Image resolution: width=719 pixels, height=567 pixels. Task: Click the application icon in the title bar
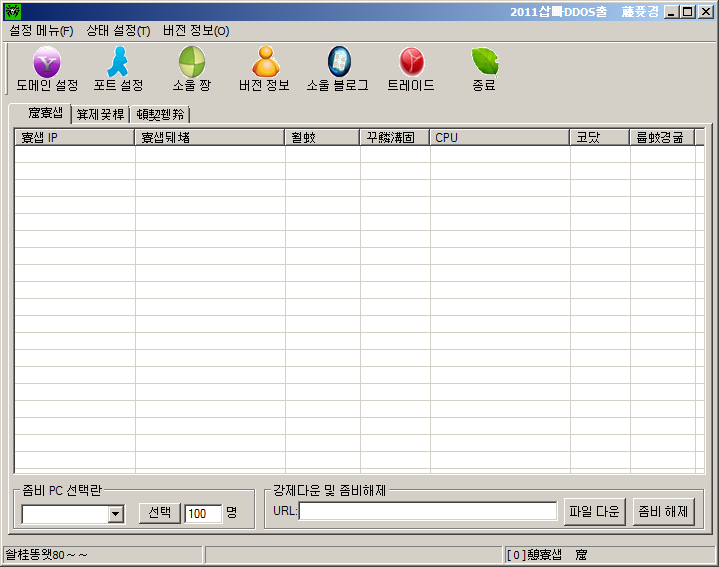12,11
